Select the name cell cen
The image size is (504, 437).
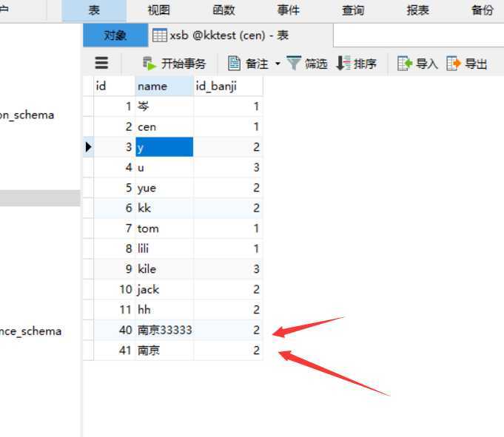click(x=164, y=126)
